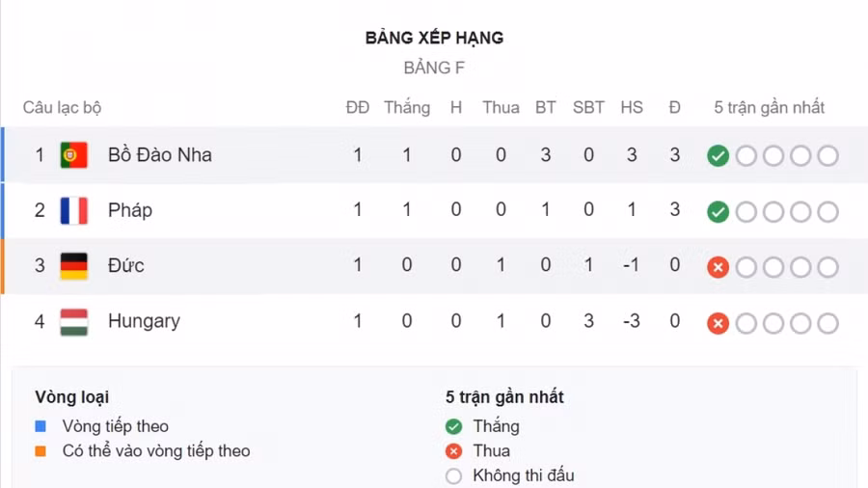868x488 pixels.
Task: Click the orange Có thể vào vòng tiếp theo swatch
Action: [41, 451]
